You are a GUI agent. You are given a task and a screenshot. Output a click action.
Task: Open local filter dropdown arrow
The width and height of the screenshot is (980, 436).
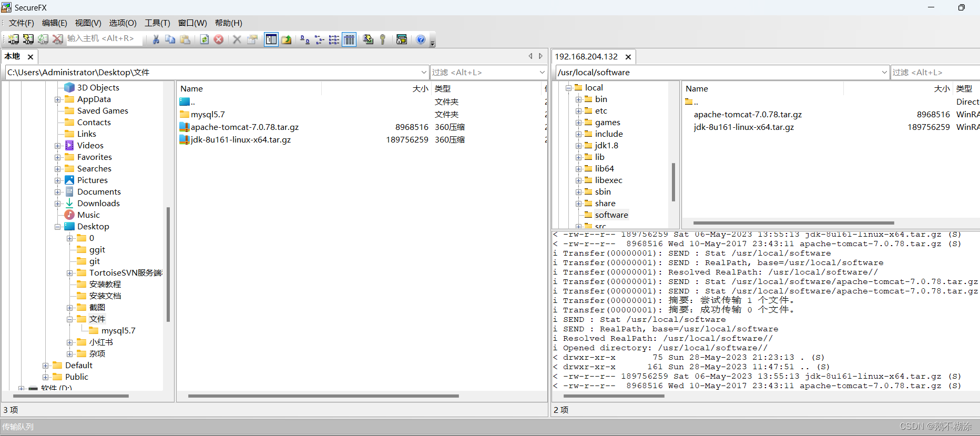coord(542,72)
